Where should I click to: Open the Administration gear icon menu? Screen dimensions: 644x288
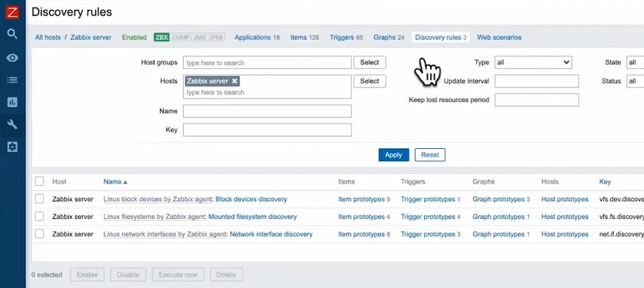click(12, 147)
